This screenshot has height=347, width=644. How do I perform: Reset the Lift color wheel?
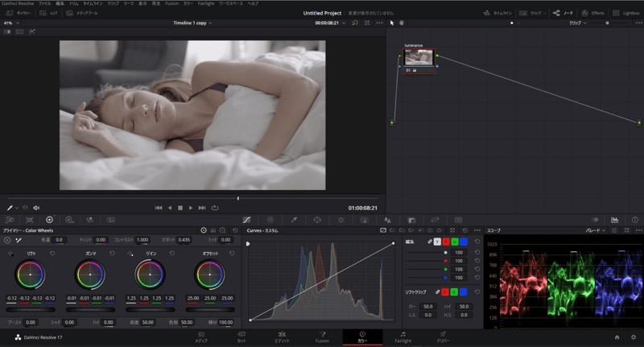[x=52, y=254]
